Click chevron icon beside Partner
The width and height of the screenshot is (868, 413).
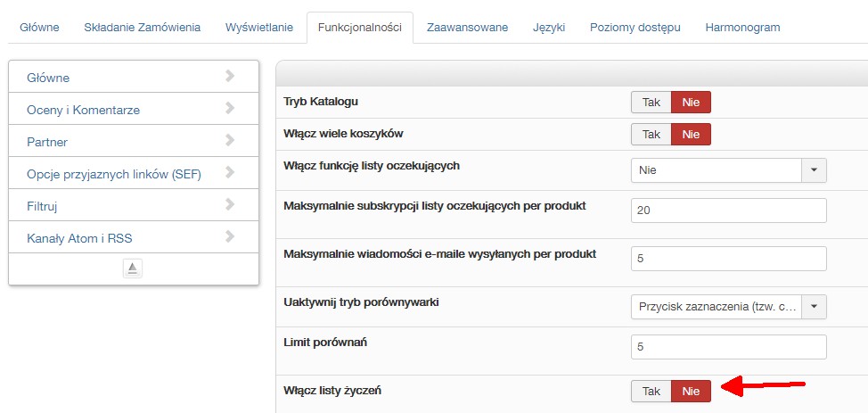230,141
